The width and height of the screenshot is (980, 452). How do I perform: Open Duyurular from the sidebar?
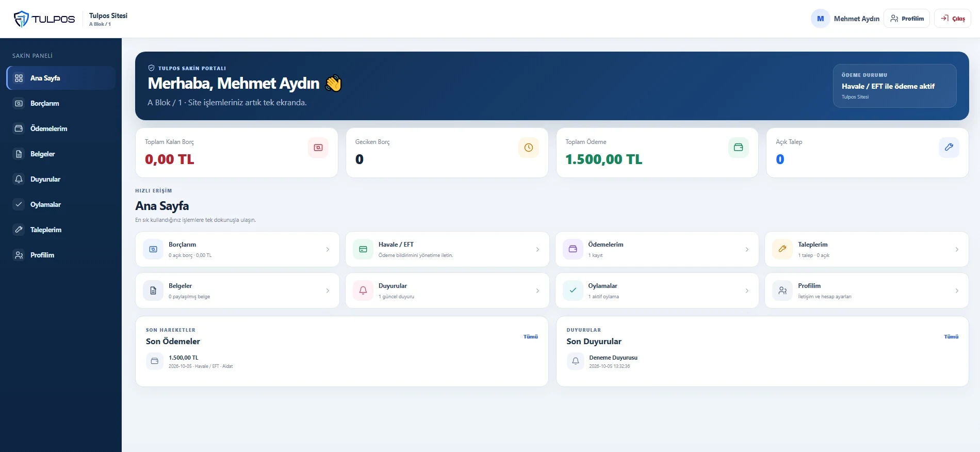[x=61, y=179]
